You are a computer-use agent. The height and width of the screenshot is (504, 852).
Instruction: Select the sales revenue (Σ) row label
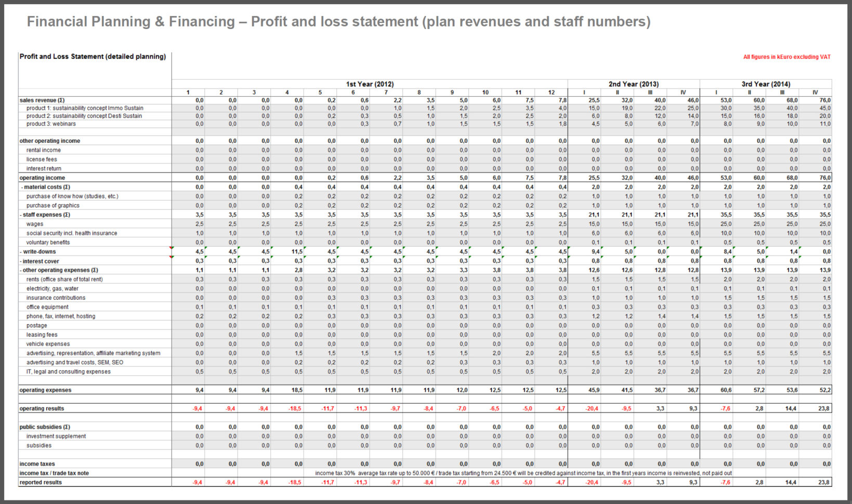click(x=43, y=100)
